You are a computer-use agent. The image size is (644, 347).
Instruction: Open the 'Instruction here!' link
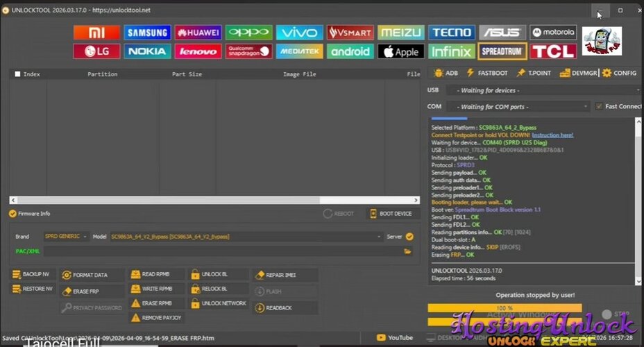[552, 135]
